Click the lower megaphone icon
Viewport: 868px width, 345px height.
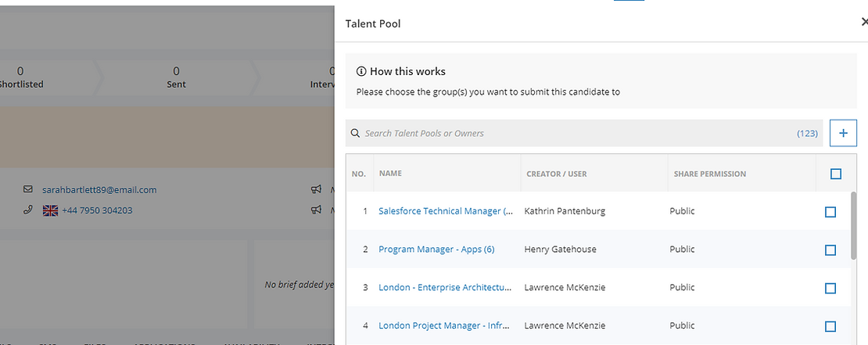pos(316,210)
